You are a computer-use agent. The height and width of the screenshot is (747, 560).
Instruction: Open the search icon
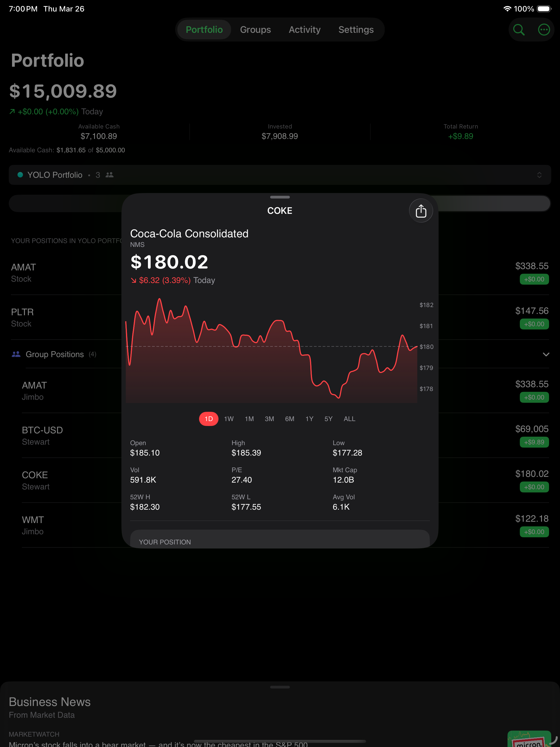(x=519, y=30)
